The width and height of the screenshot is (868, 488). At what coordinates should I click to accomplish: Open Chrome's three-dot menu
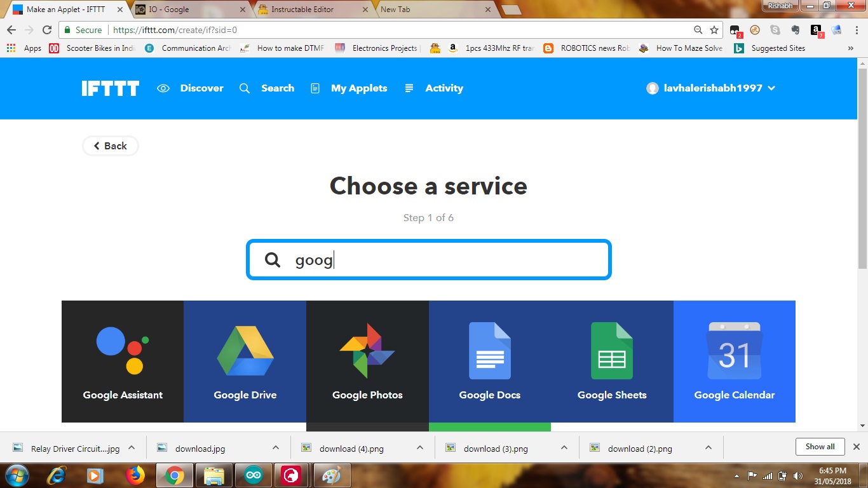coord(855,30)
